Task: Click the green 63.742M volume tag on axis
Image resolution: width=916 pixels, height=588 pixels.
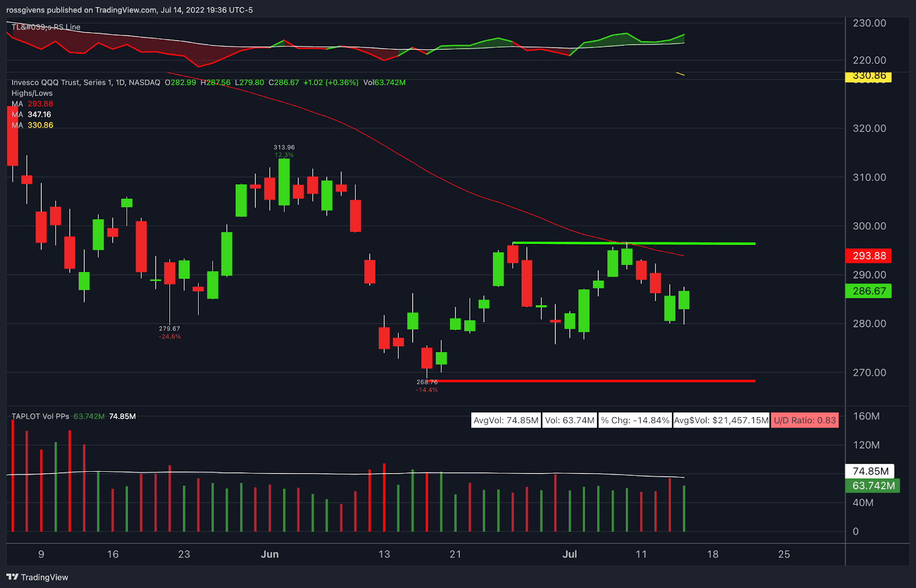Action: pos(871,486)
